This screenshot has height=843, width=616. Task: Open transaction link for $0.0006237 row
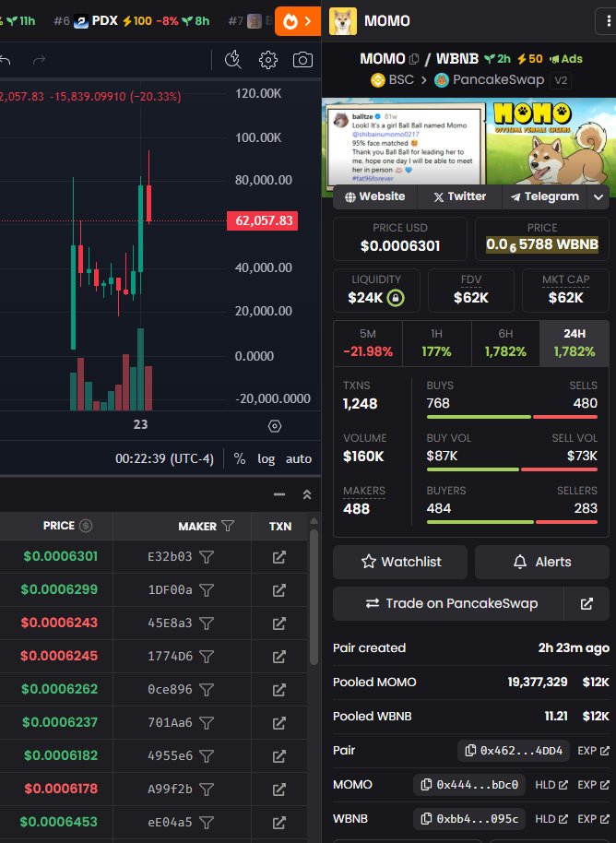tap(279, 723)
